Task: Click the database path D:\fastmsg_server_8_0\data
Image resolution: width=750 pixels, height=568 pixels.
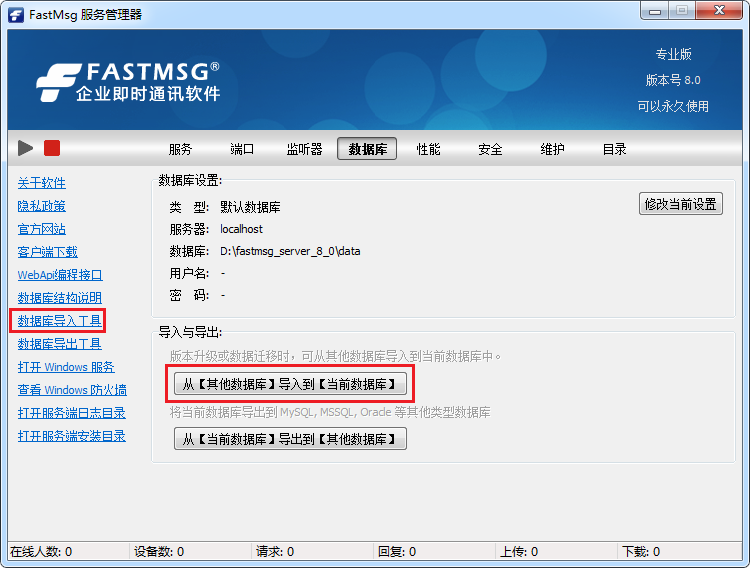Action: coord(290,251)
